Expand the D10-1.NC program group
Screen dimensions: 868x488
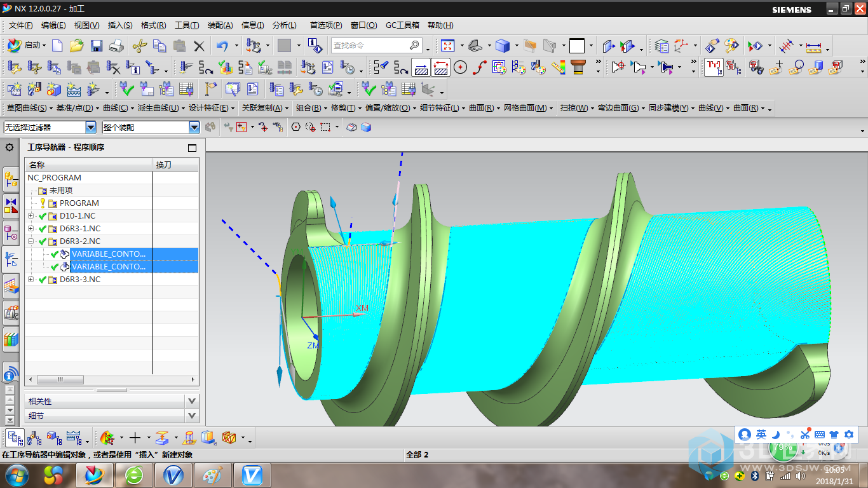coord(31,216)
